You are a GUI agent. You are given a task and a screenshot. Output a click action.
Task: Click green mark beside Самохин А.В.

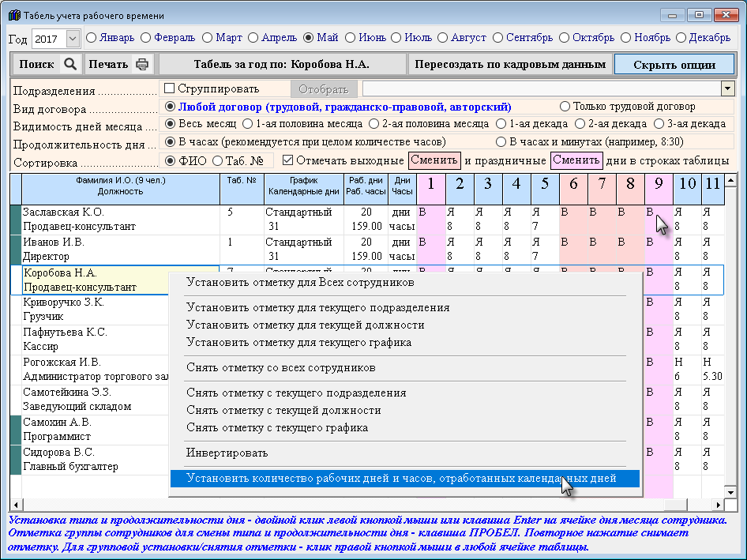coord(16,430)
